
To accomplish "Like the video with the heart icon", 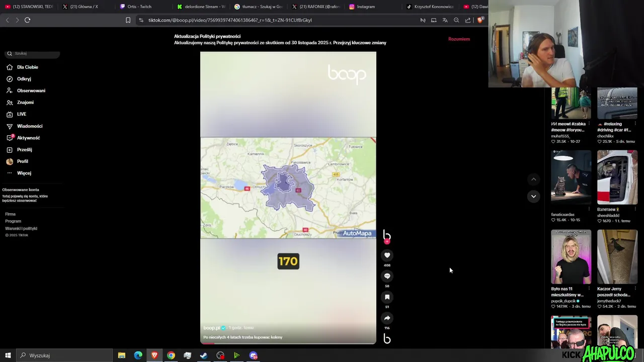I will click(x=387, y=255).
